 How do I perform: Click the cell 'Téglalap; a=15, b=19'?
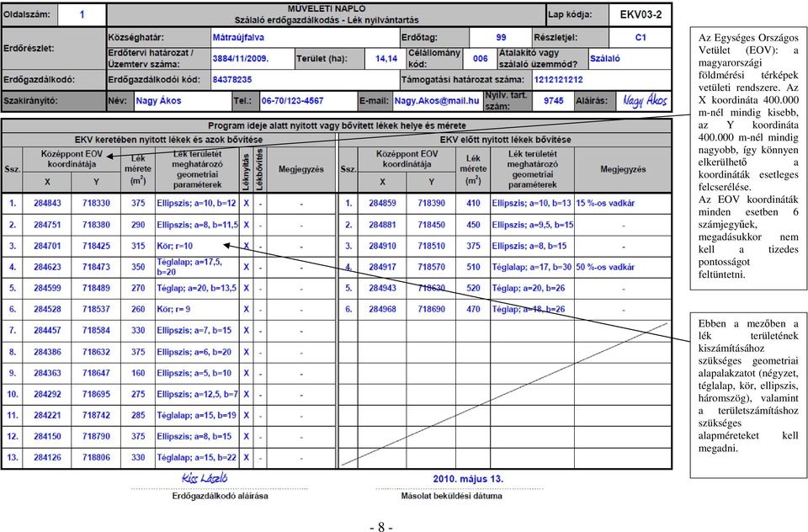tap(196, 416)
